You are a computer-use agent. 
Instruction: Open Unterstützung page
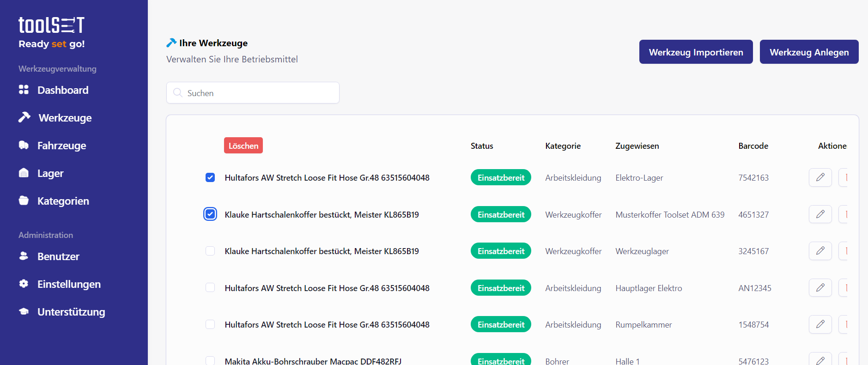pyautogui.click(x=71, y=312)
